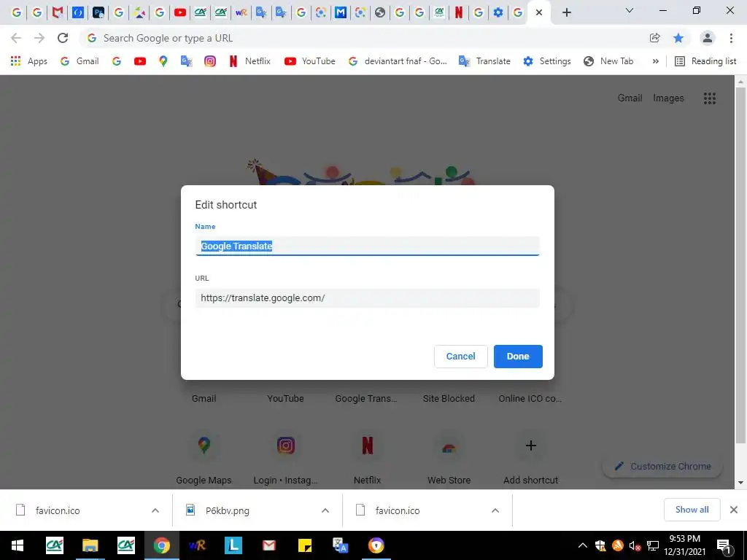
Task: Open File Explorer from taskbar
Action: pyautogui.click(x=90, y=545)
